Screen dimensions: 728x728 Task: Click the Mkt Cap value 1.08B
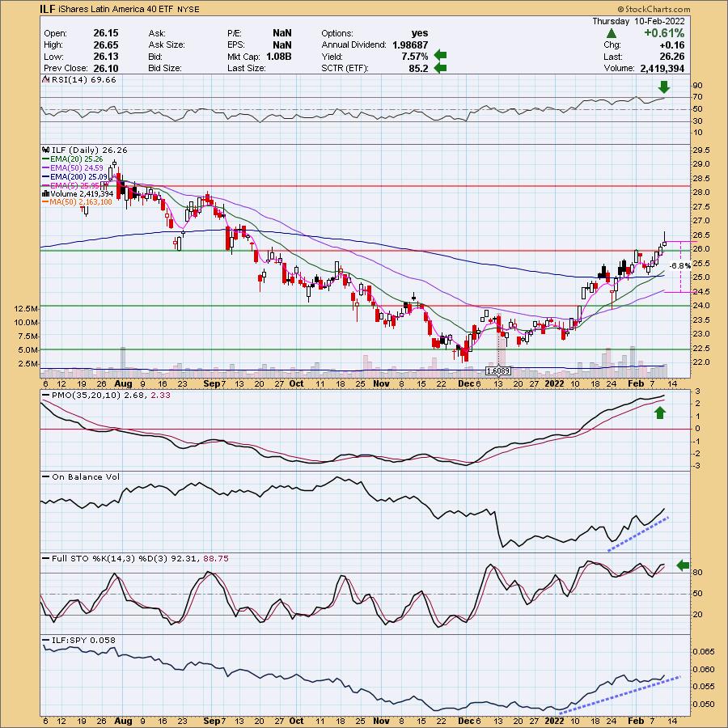tap(278, 57)
